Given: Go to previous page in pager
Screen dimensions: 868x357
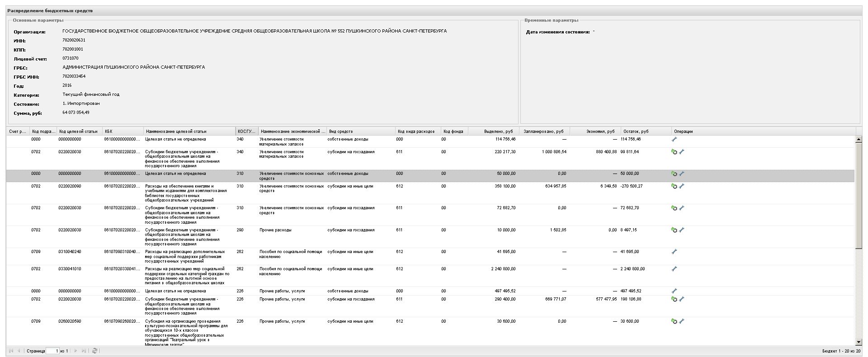Looking at the screenshot, I should point(19,351).
